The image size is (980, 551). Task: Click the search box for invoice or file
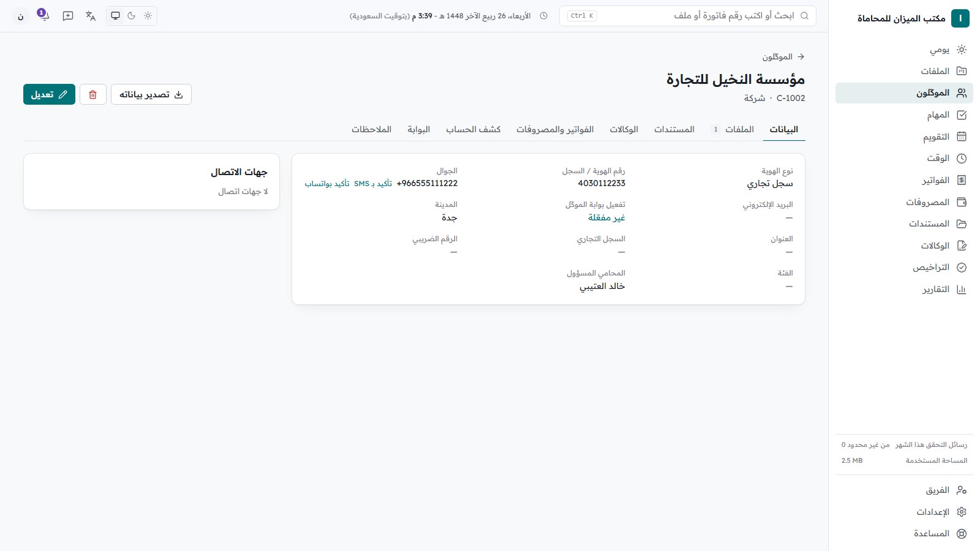click(688, 16)
